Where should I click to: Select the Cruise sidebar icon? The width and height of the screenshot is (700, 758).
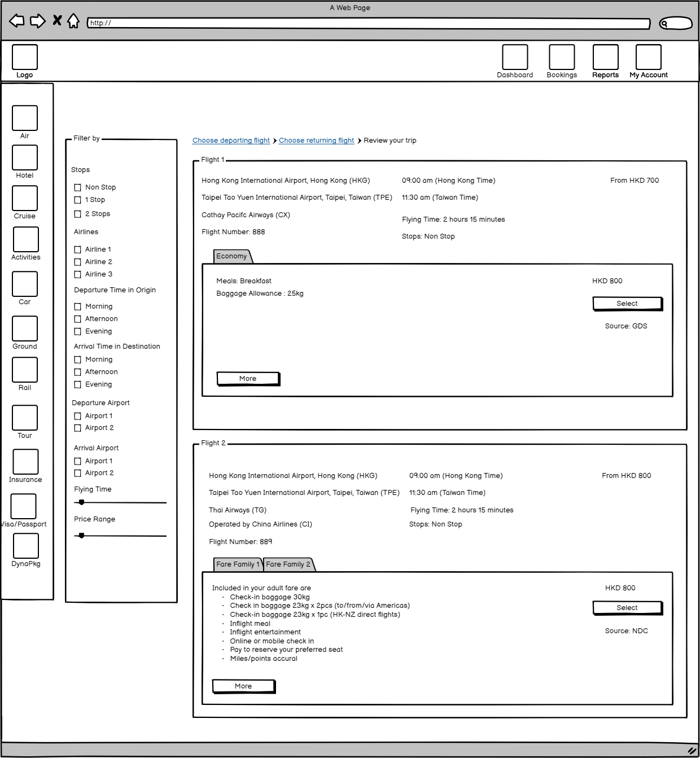pos(25,198)
